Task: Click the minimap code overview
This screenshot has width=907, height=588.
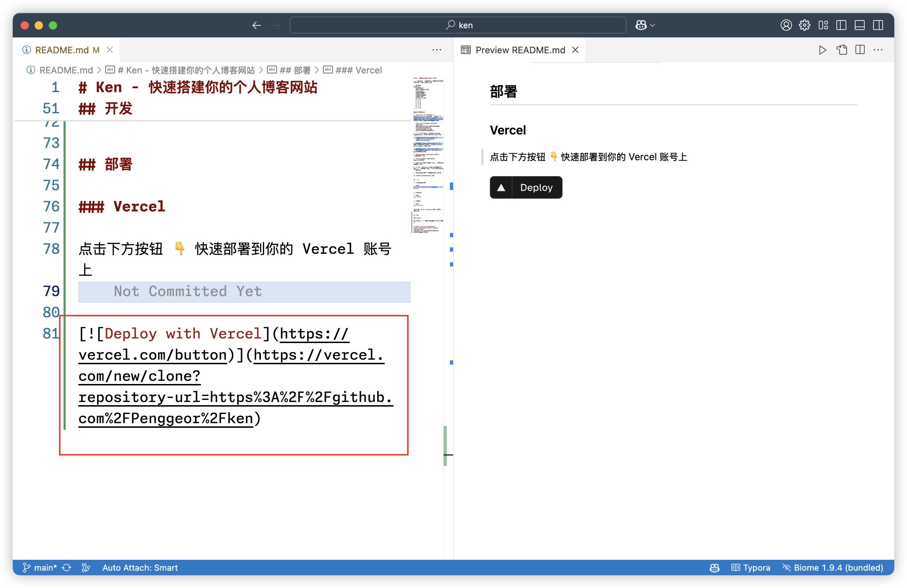Action: click(428, 152)
